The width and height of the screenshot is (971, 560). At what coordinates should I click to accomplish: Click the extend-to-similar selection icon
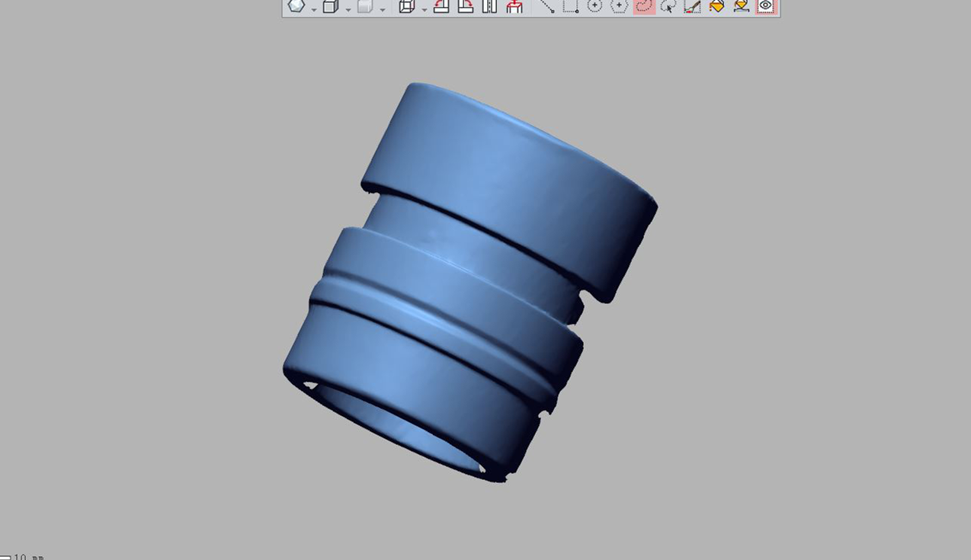[x=741, y=6]
